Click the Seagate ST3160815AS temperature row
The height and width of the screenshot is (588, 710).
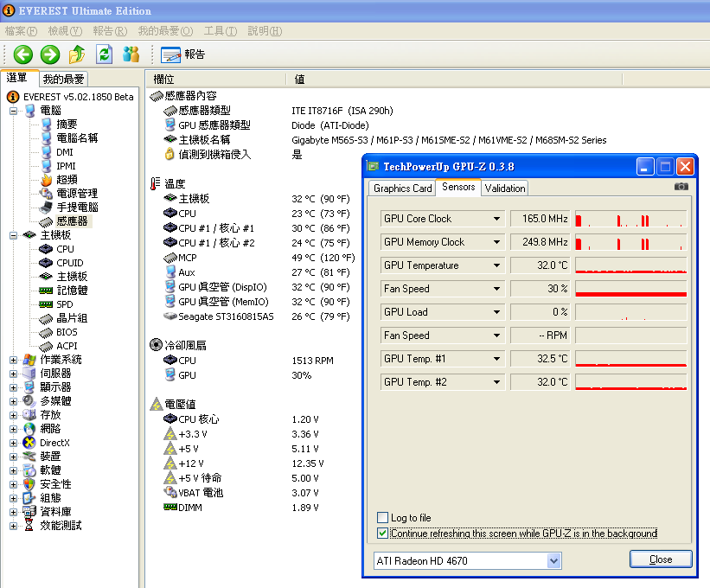pos(256,316)
